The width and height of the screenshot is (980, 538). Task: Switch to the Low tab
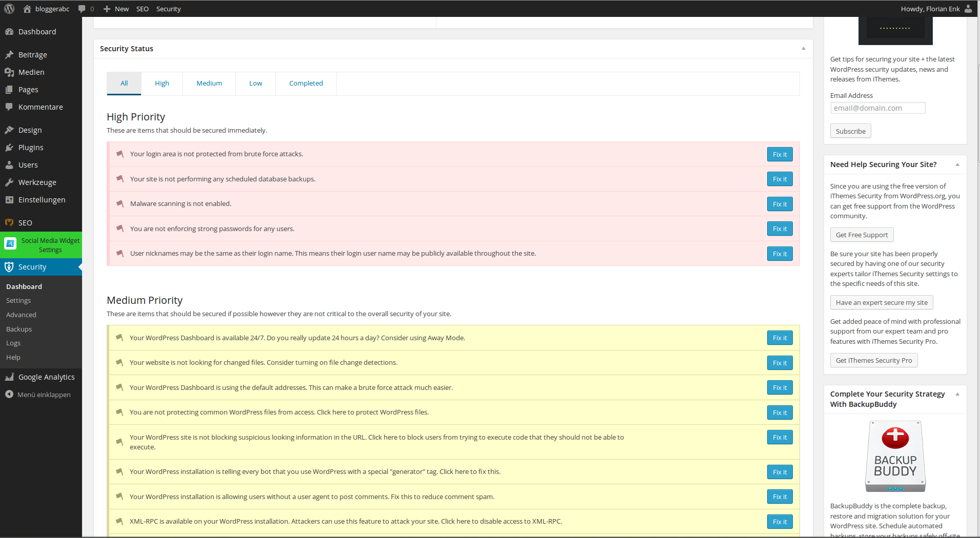[x=255, y=84]
